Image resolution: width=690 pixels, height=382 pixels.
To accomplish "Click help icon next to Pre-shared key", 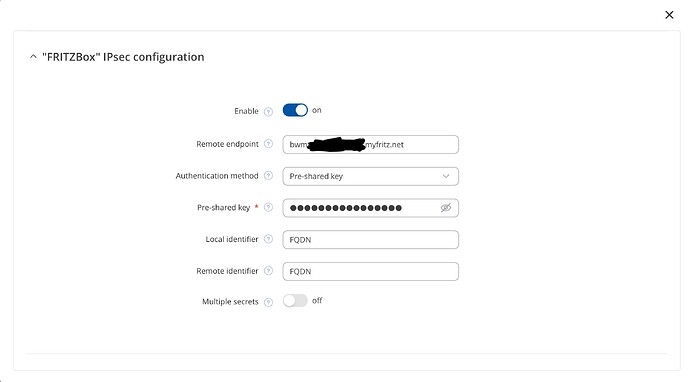I will coord(268,207).
